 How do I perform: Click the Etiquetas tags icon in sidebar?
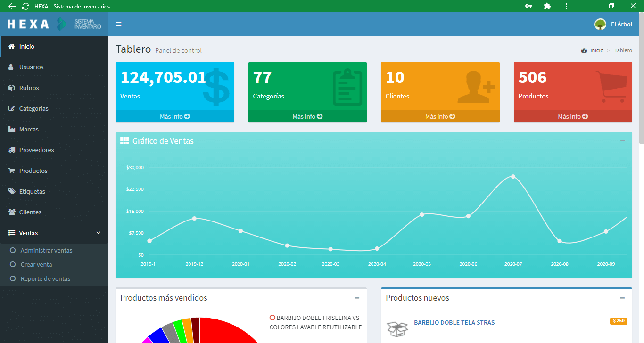click(12, 192)
